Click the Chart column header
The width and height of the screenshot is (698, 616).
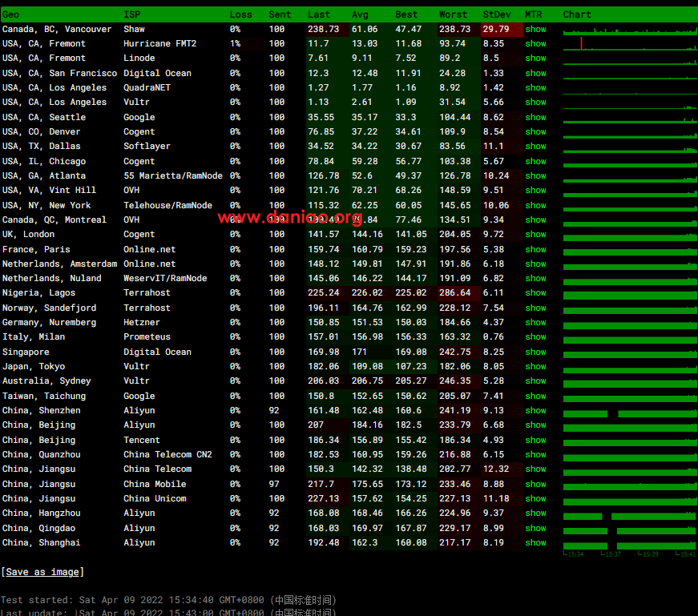(x=577, y=14)
